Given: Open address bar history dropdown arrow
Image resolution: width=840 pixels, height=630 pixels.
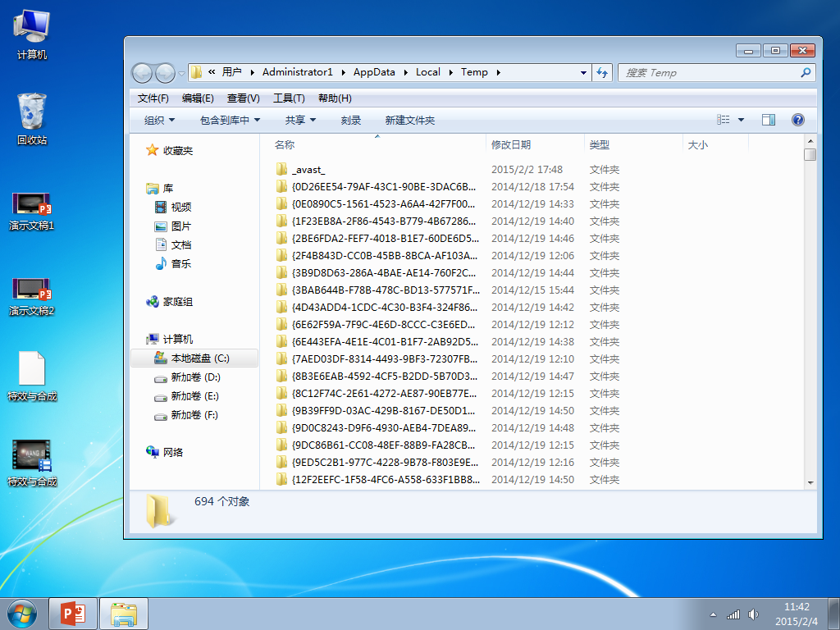Looking at the screenshot, I should [583, 73].
